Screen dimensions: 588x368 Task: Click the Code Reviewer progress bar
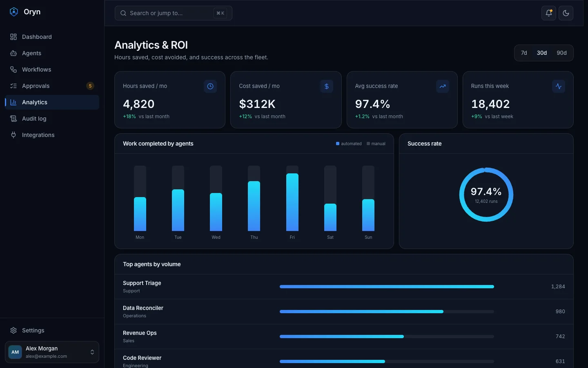(387, 361)
